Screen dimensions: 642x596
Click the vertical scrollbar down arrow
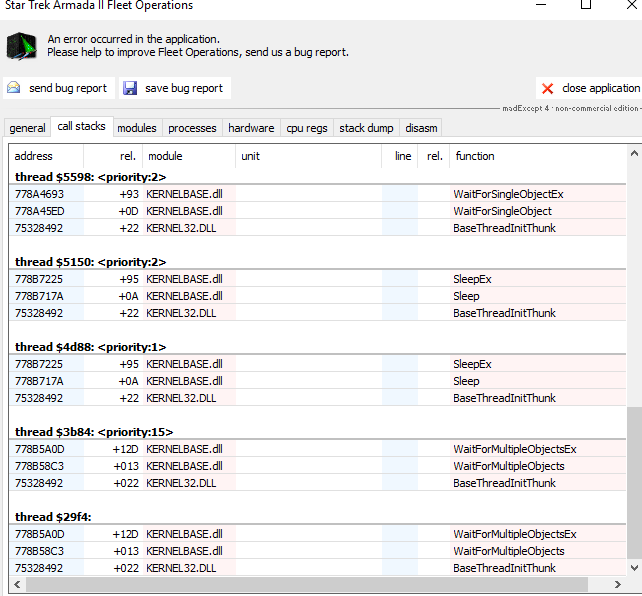click(x=634, y=568)
